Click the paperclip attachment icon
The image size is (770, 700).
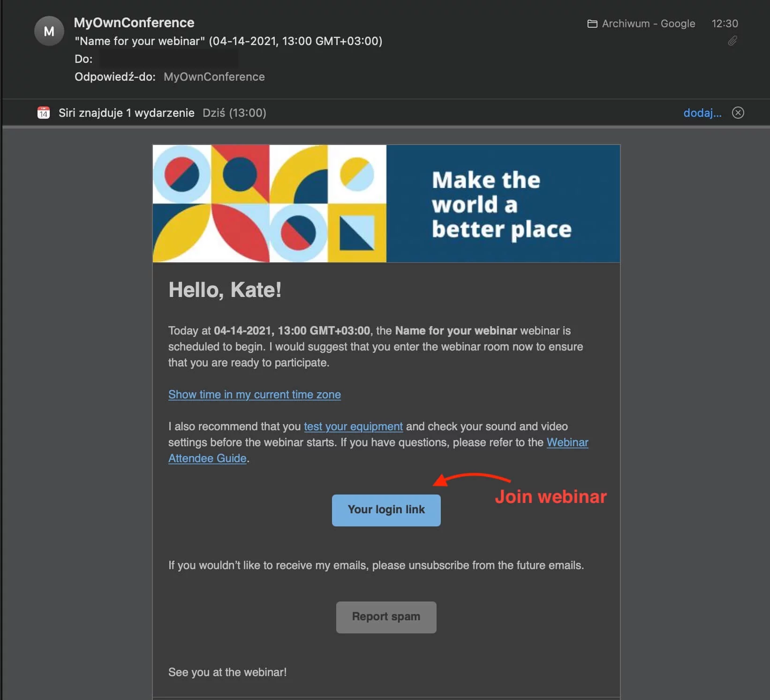click(732, 41)
